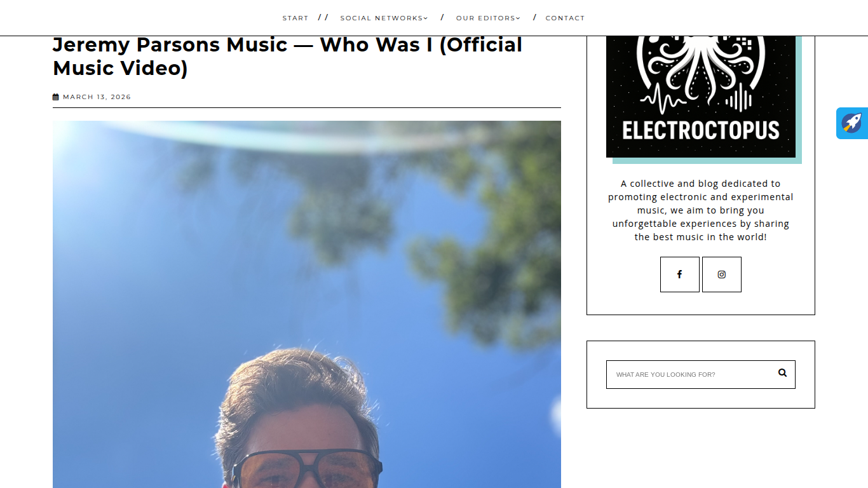Focus the 'What are you looking for?' field
The height and width of the screenshot is (488, 868).
pos(693,374)
